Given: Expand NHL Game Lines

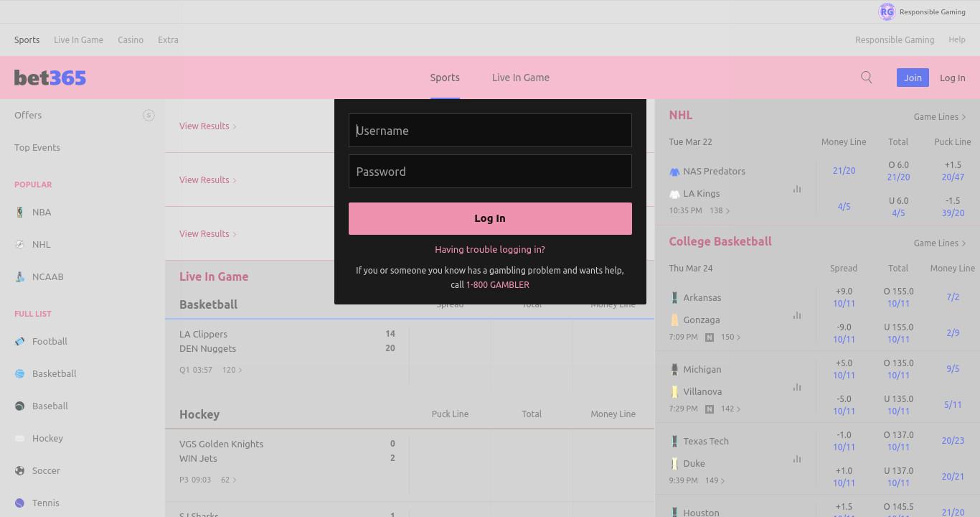Looking at the screenshot, I should click(940, 116).
